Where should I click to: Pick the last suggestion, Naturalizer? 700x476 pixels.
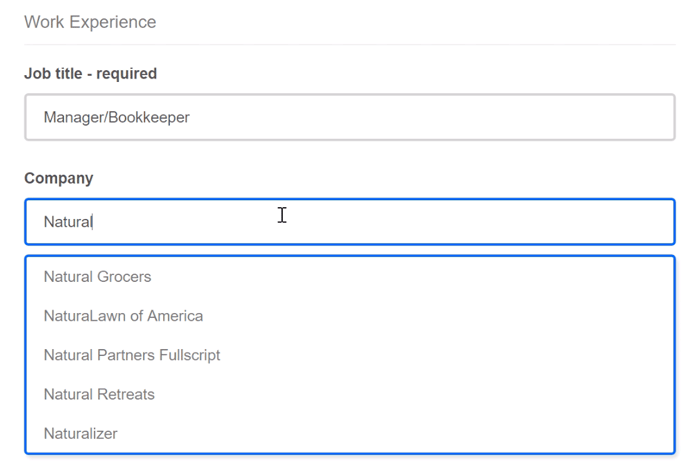pos(81,433)
